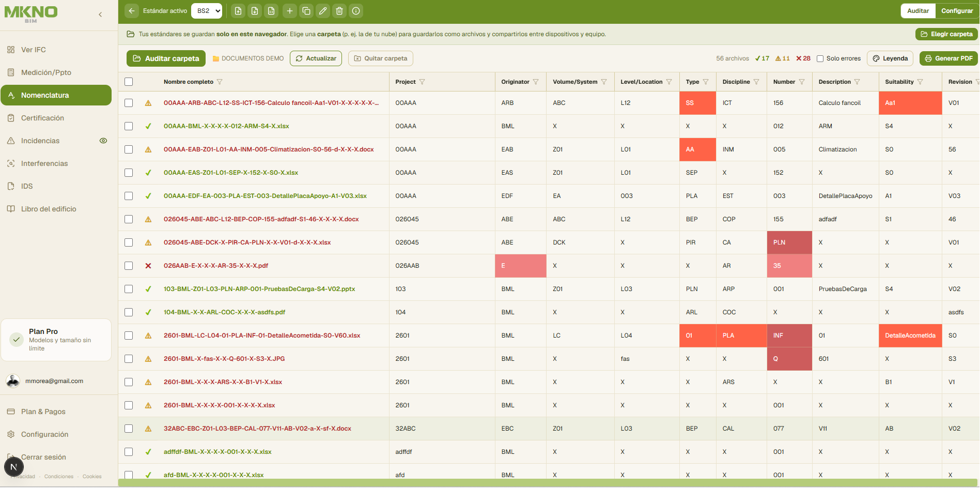Open the Level/Location column filter
This screenshot has height=488, width=980.
pos(669,82)
